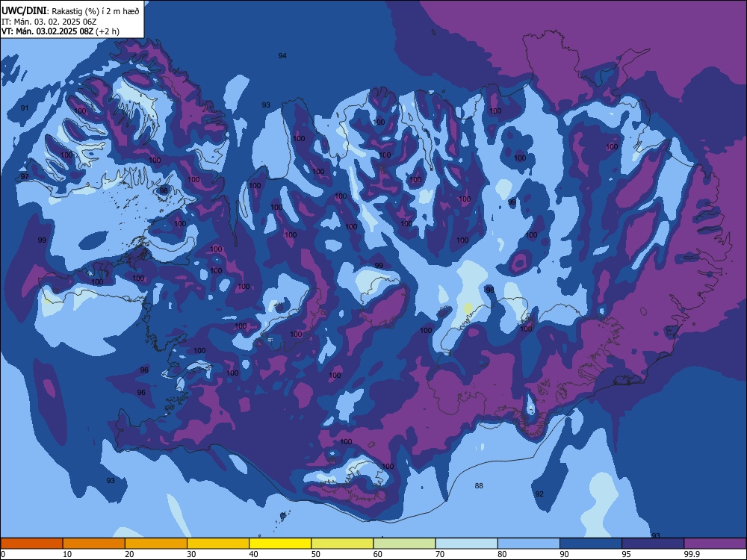
Task: Click the legend tick label '50'
Action: click(x=315, y=554)
